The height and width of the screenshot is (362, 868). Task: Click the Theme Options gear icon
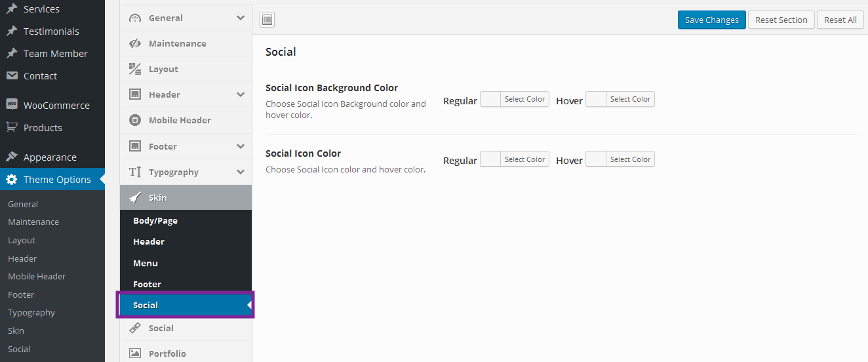pos(12,179)
